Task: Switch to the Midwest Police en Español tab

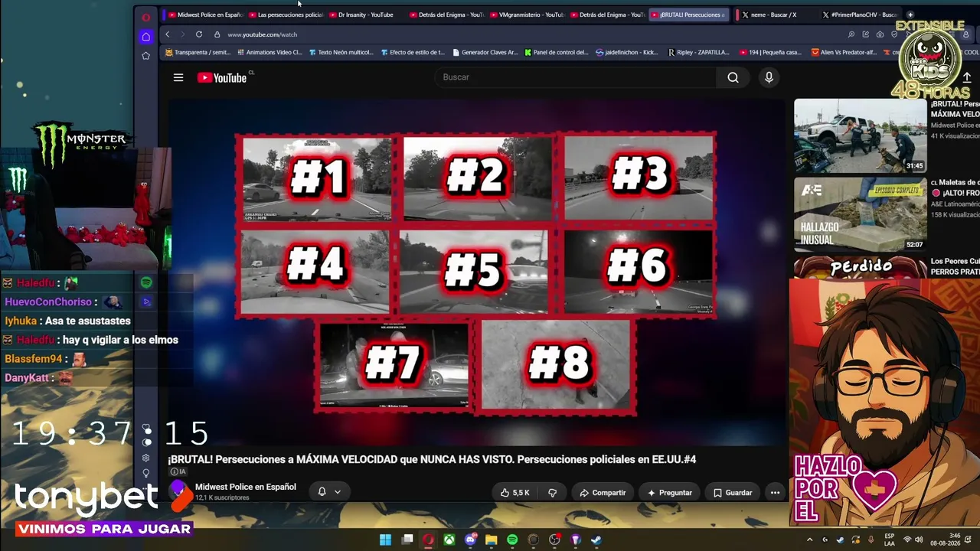Action: [x=205, y=15]
